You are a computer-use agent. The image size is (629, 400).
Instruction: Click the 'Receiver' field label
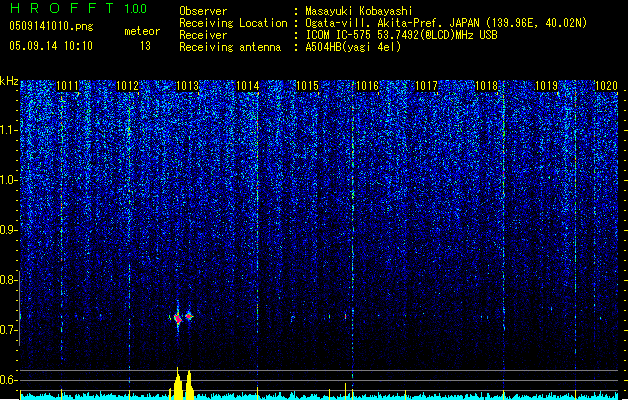pos(203,35)
